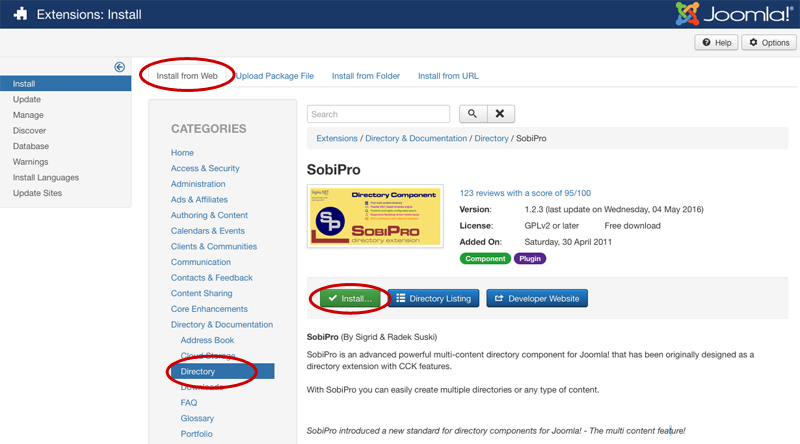Open the Developer Website button
Screen dimensions: 800x444
pos(537,299)
